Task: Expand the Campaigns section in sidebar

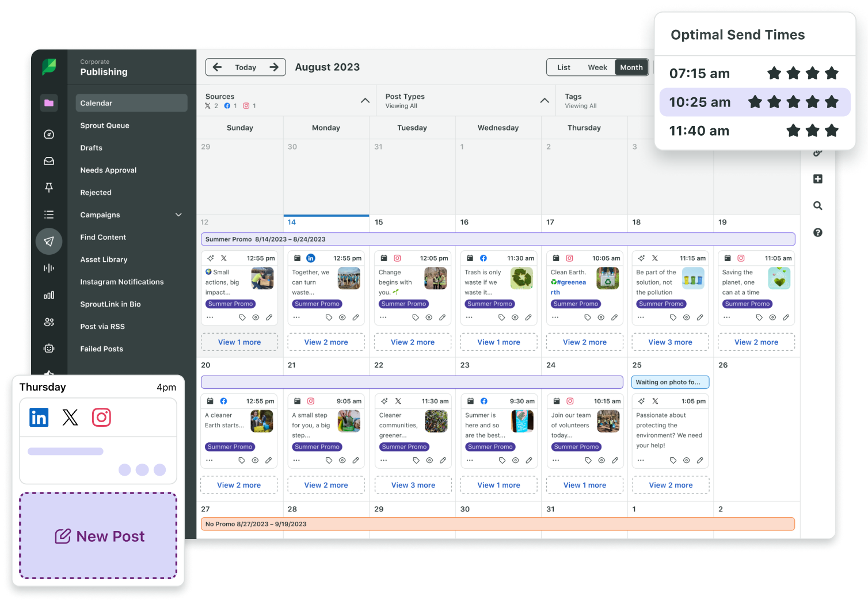Action: coord(178,215)
